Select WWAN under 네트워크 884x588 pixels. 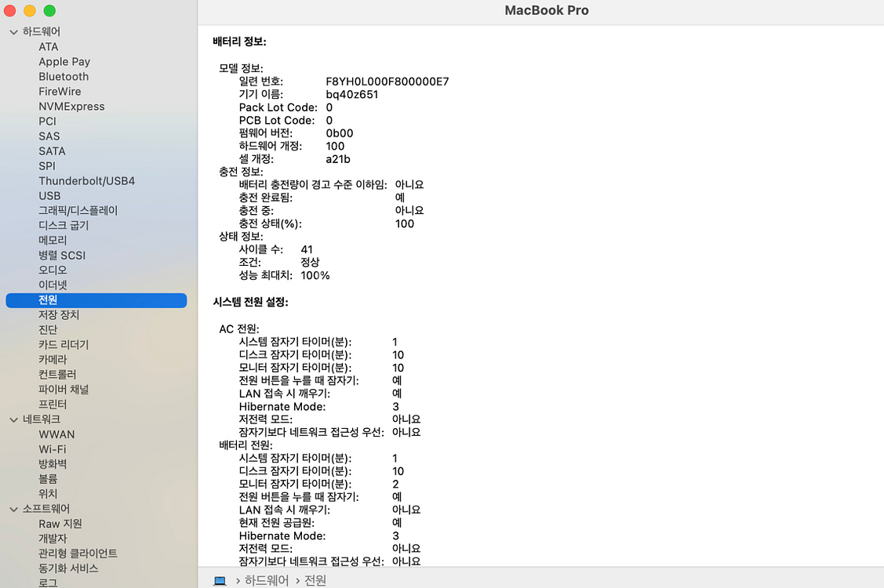point(56,434)
